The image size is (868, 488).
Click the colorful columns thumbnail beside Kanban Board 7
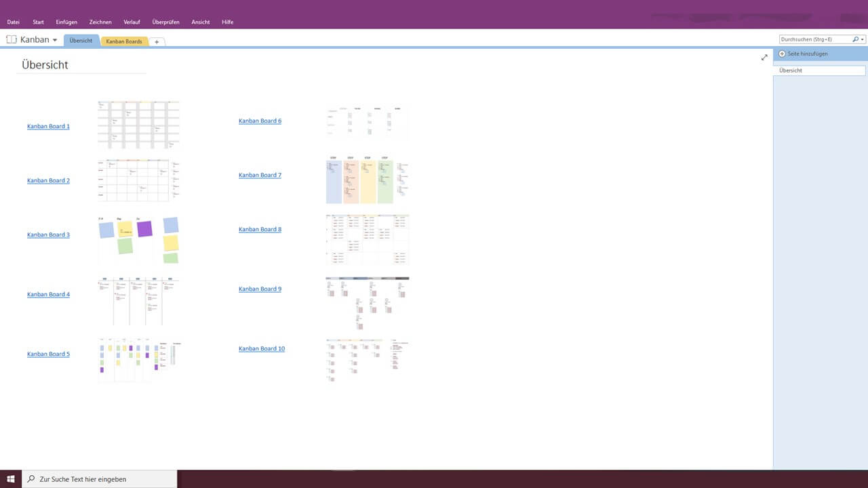[x=367, y=179]
